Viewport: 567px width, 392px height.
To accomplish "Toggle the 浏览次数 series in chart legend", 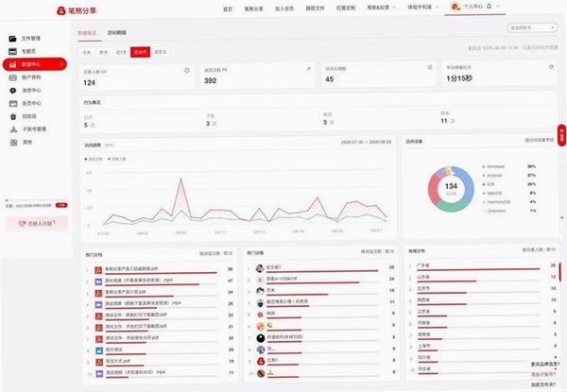I will (x=94, y=159).
